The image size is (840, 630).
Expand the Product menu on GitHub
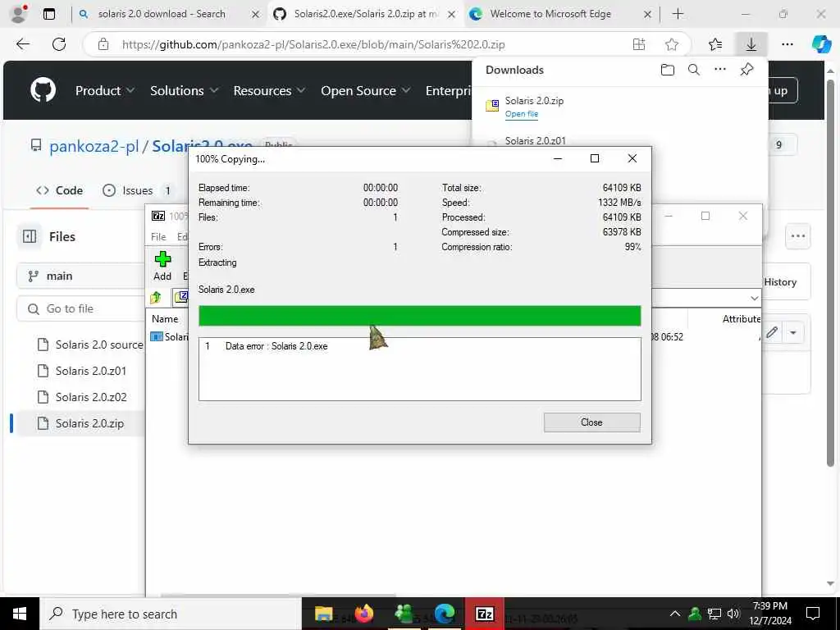[x=105, y=90]
